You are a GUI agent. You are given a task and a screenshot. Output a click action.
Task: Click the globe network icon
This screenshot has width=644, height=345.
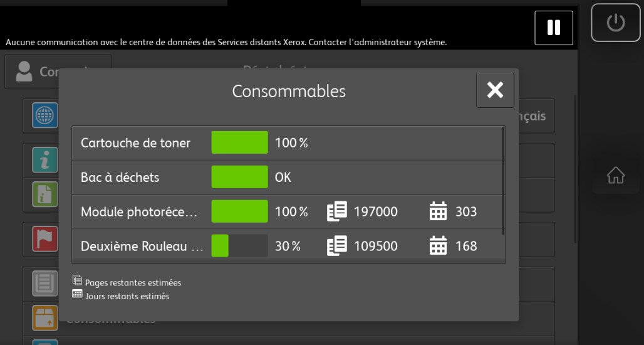(45, 115)
